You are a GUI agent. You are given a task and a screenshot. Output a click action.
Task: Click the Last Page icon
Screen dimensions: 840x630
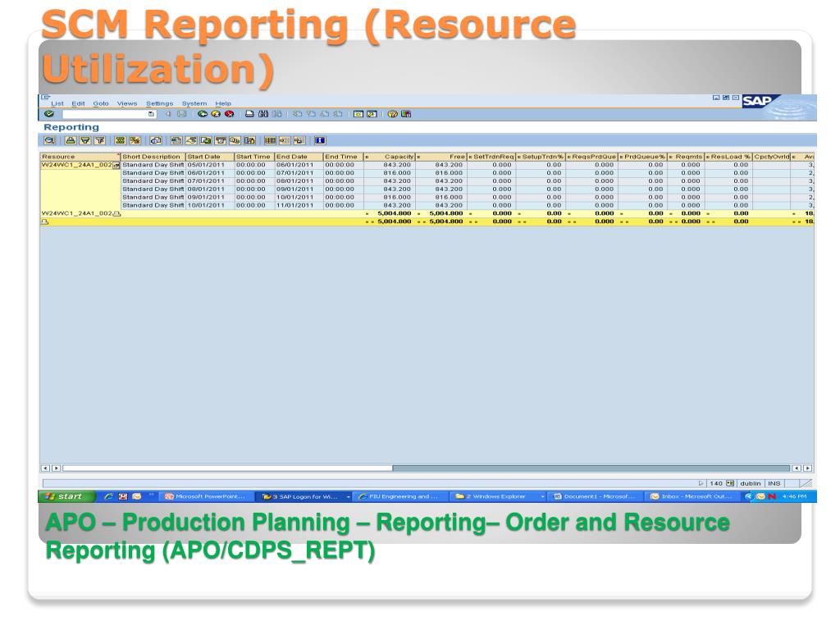tap(338, 114)
